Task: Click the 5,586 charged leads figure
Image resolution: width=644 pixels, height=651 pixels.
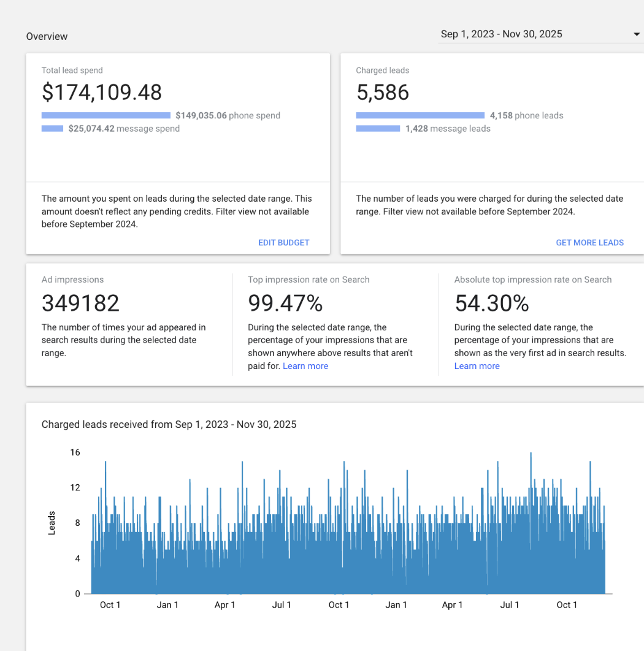Action: point(382,93)
